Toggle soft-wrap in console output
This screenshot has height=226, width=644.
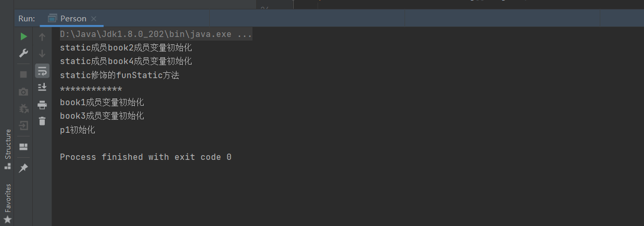[x=42, y=71]
